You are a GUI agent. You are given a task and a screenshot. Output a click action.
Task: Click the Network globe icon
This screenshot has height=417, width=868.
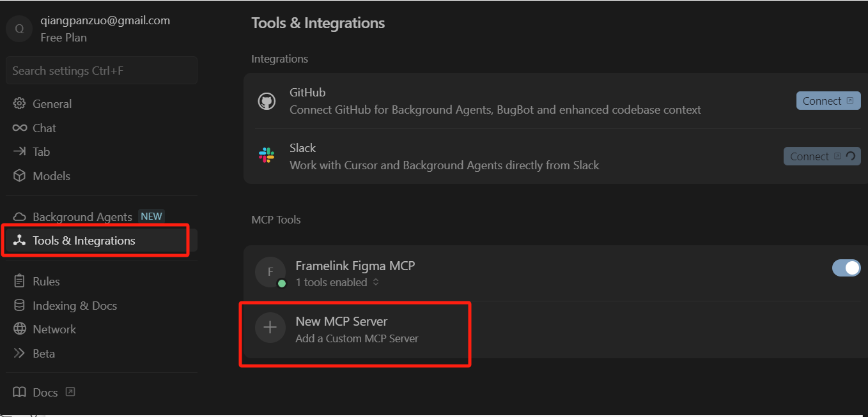point(20,330)
